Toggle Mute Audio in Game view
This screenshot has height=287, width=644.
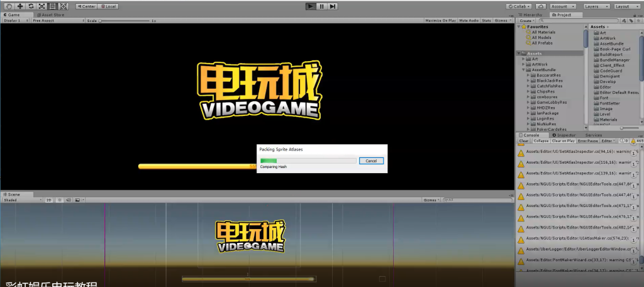tap(469, 21)
